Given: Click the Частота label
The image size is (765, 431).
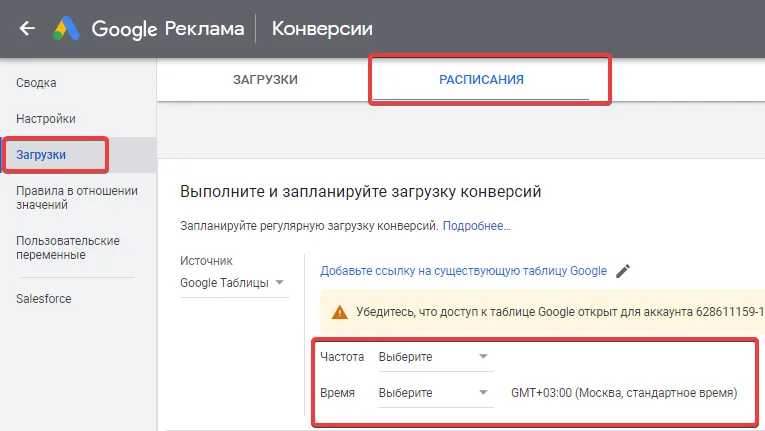Looking at the screenshot, I should coord(342,357).
